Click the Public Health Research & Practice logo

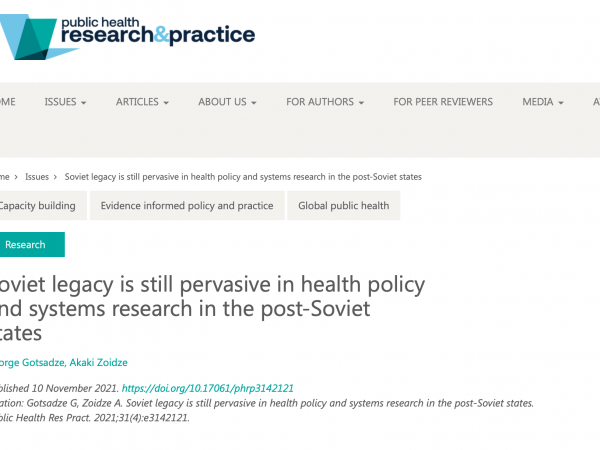(x=127, y=37)
